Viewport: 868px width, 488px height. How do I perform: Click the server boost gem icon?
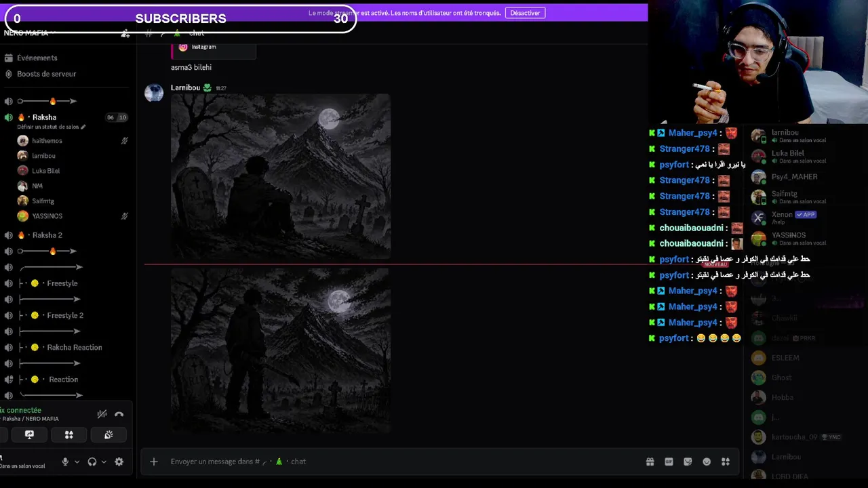click(x=9, y=74)
